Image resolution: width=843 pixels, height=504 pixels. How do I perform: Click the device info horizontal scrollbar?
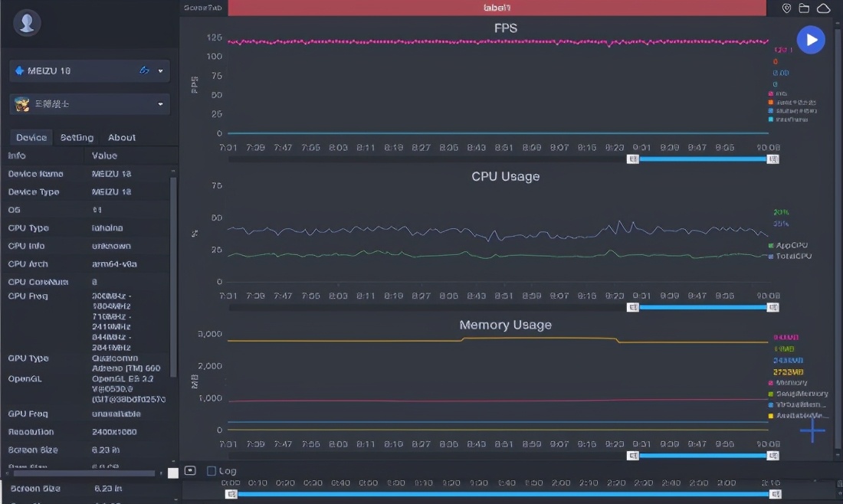[84, 473]
